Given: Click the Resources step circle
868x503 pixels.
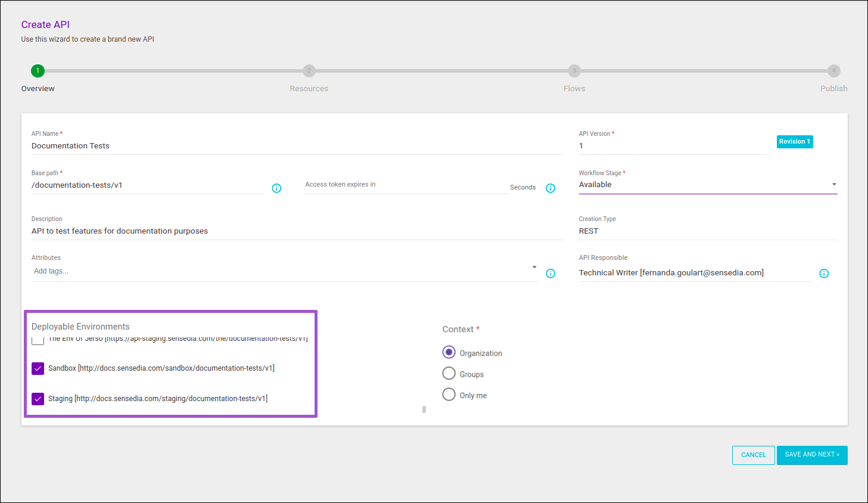Looking at the screenshot, I should pyautogui.click(x=309, y=70).
